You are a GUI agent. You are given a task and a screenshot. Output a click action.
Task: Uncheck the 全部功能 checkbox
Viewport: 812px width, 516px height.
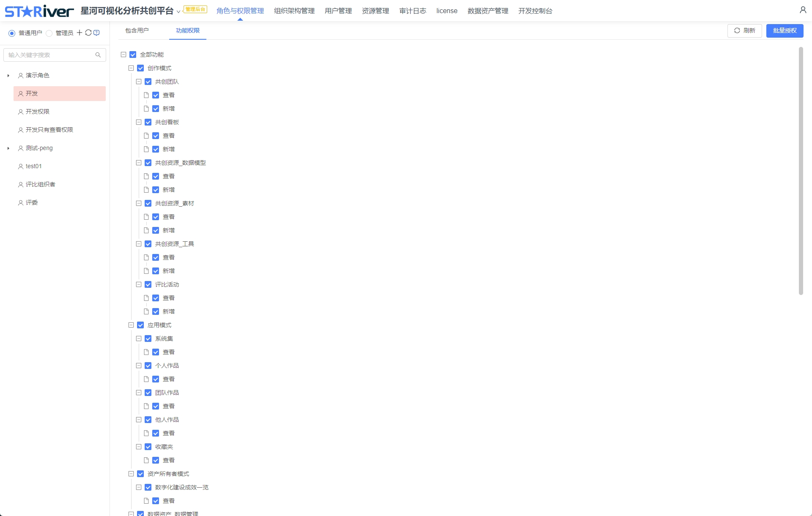click(133, 55)
